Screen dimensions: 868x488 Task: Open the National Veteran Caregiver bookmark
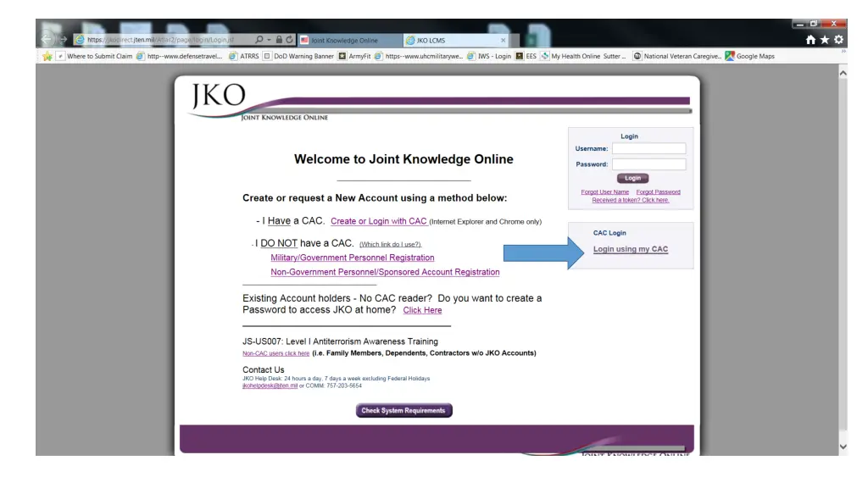[x=677, y=56]
